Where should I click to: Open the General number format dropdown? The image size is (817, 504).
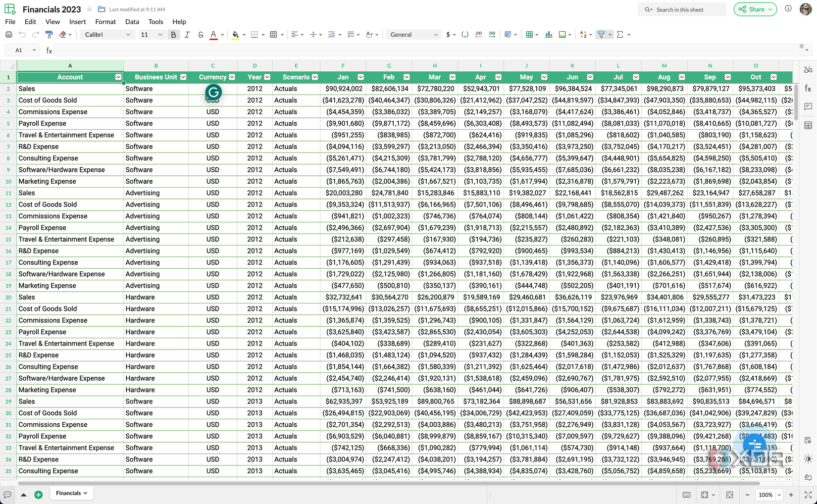pyautogui.click(x=412, y=34)
